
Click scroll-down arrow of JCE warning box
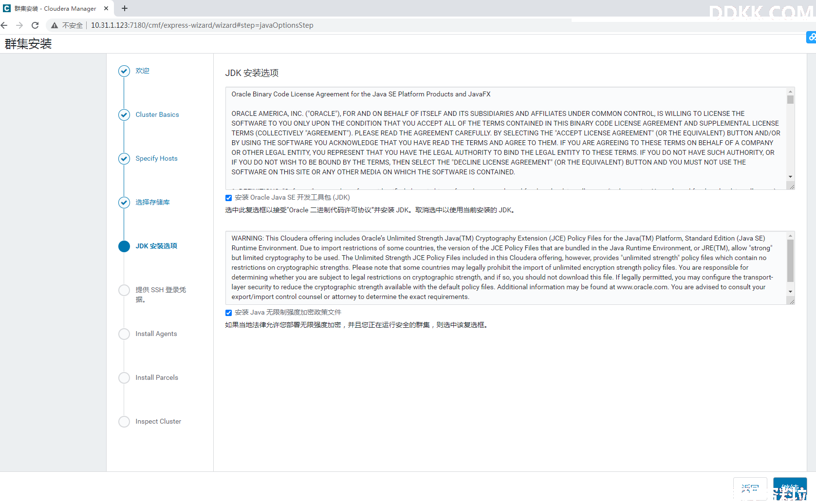(790, 292)
